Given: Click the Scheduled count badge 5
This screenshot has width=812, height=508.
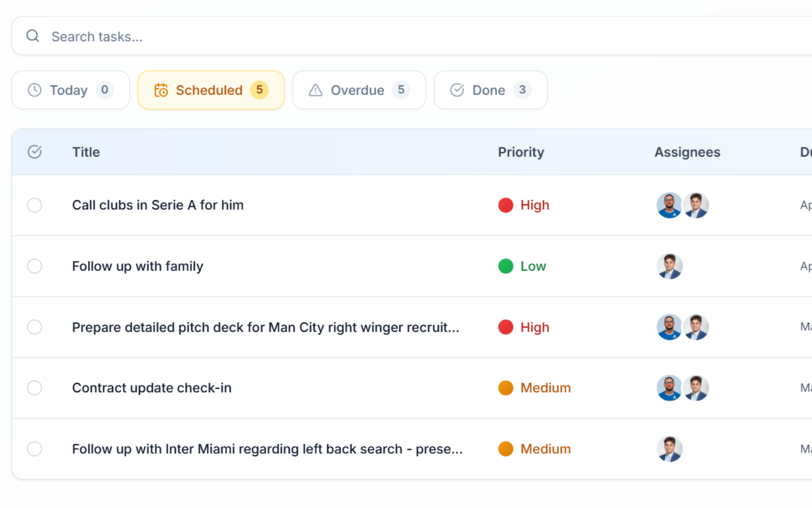Looking at the screenshot, I should pyautogui.click(x=259, y=90).
